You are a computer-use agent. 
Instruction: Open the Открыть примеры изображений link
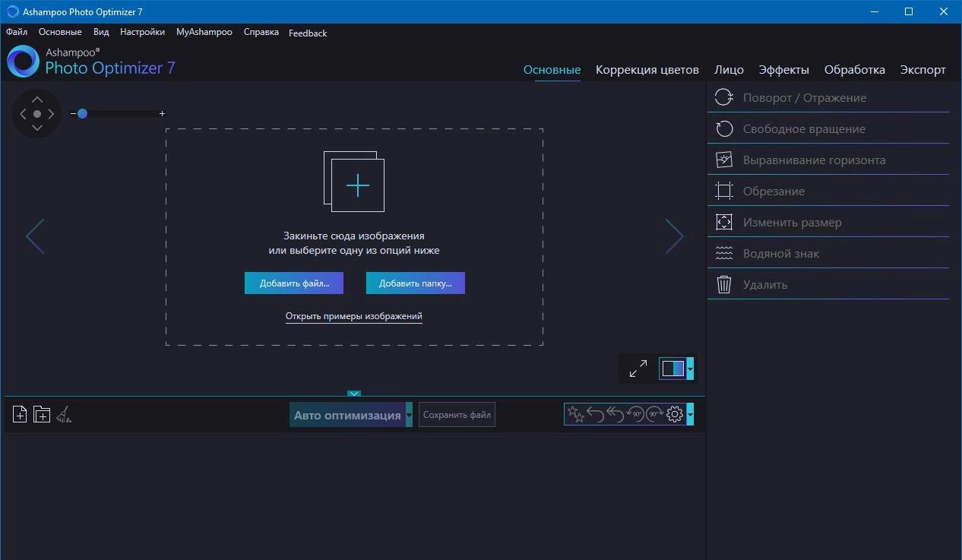click(354, 316)
